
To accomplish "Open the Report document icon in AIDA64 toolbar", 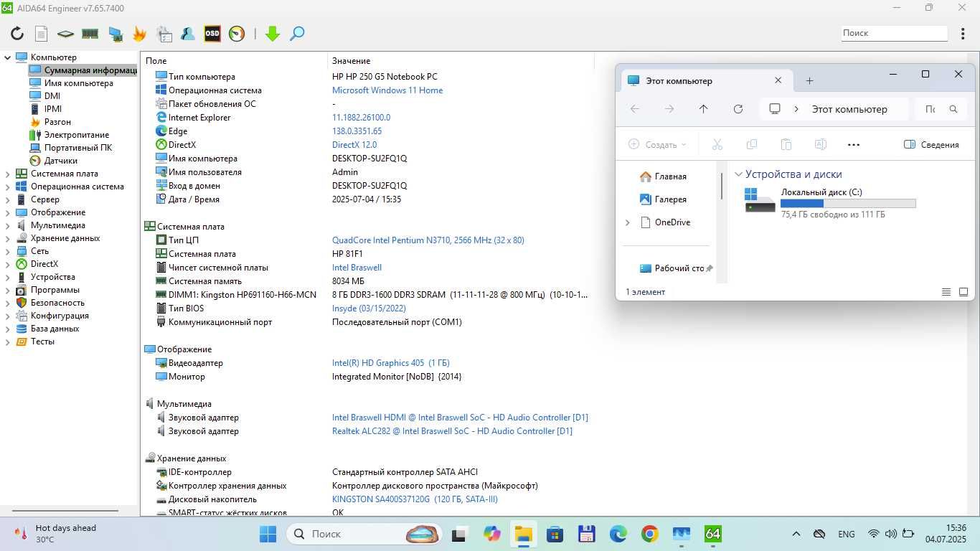I will [x=42, y=34].
